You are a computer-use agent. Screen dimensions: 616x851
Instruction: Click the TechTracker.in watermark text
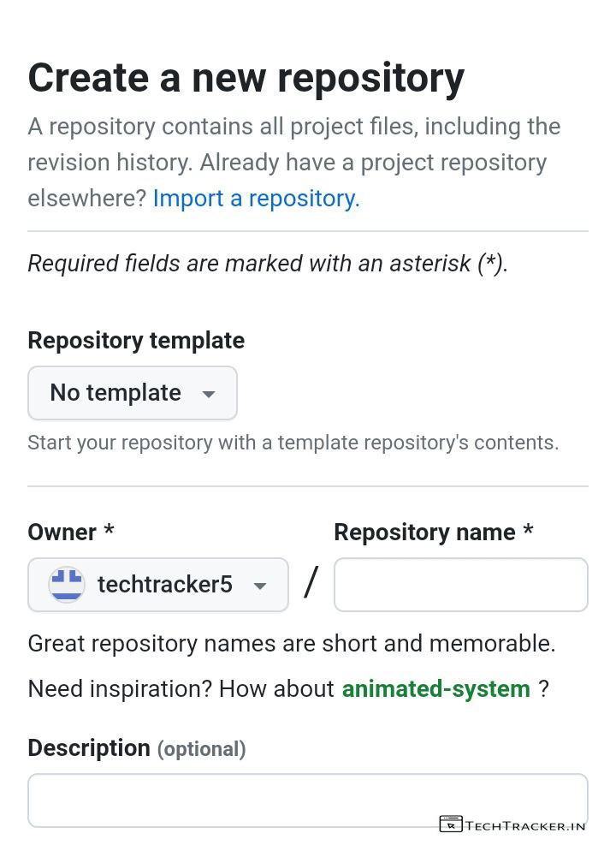[525, 825]
